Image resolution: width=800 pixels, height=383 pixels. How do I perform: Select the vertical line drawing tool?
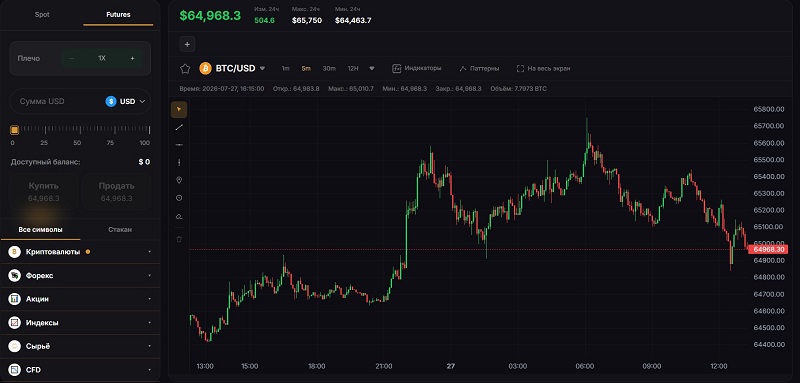pos(179,162)
